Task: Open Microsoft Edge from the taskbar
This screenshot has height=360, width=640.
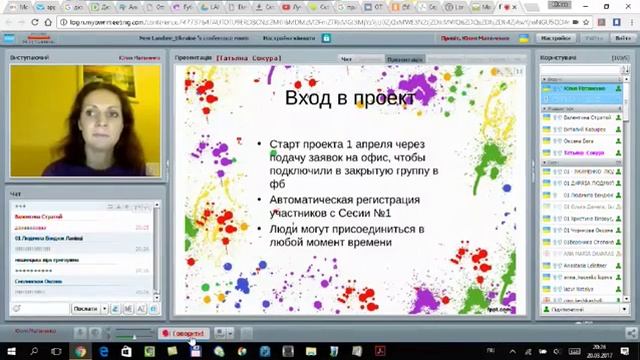Action: (104, 351)
